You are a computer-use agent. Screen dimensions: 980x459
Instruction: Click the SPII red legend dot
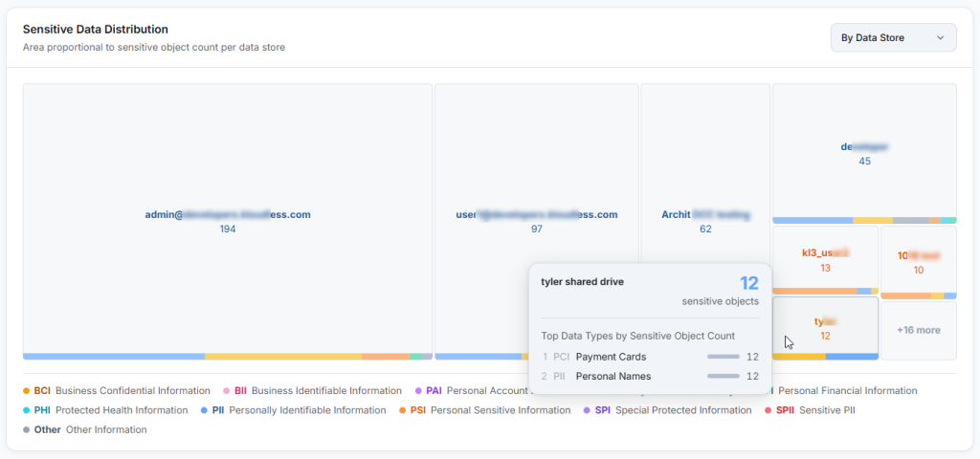[767, 411]
